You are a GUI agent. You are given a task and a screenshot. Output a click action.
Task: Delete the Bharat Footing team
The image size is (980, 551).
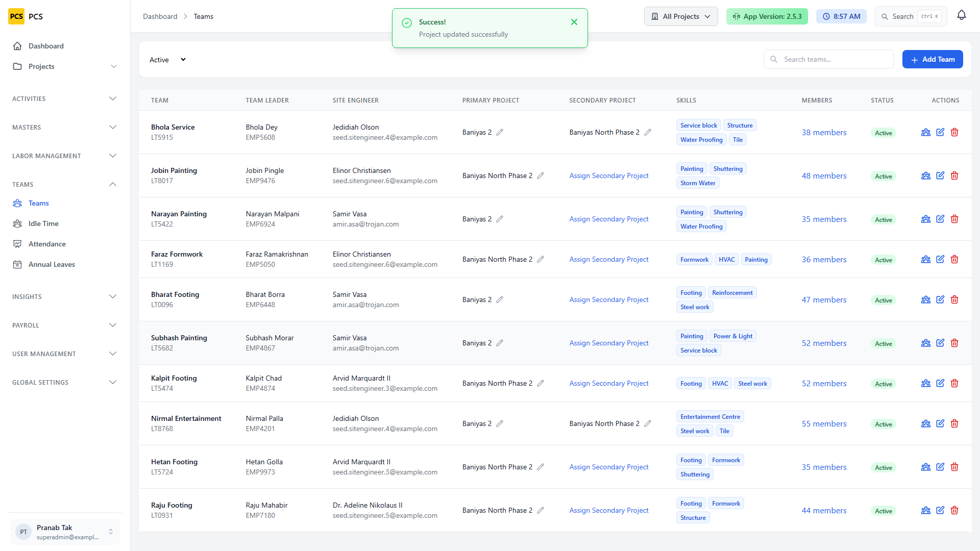[954, 299]
